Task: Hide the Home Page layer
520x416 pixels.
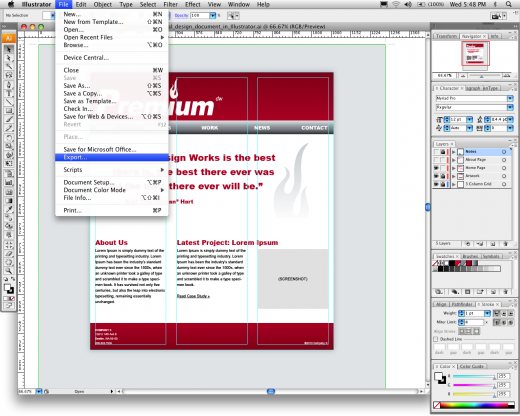Action: pyautogui.click(x=436, y=168)
